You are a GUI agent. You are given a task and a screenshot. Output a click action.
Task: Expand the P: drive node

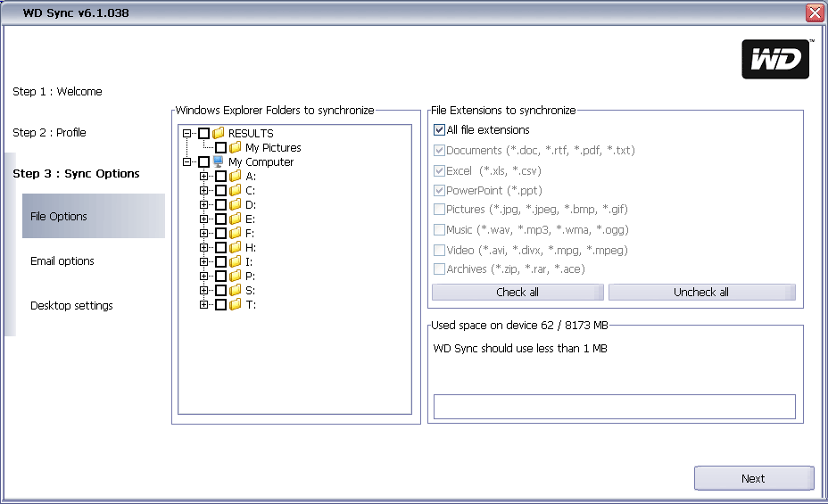(x=203, y=276)
